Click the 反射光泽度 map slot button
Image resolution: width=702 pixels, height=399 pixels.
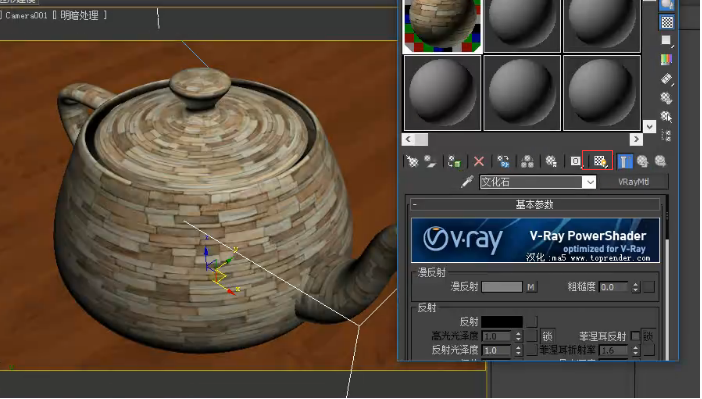point(531,350)
